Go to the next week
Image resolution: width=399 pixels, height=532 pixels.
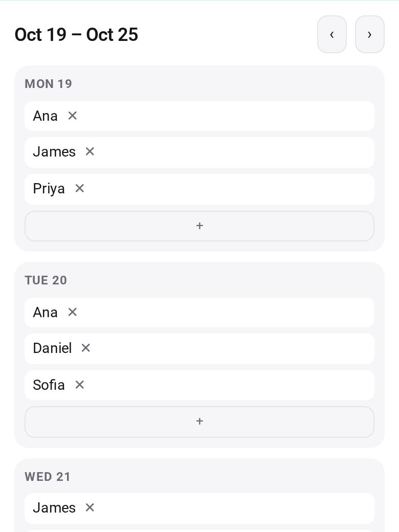coord(369,34)
